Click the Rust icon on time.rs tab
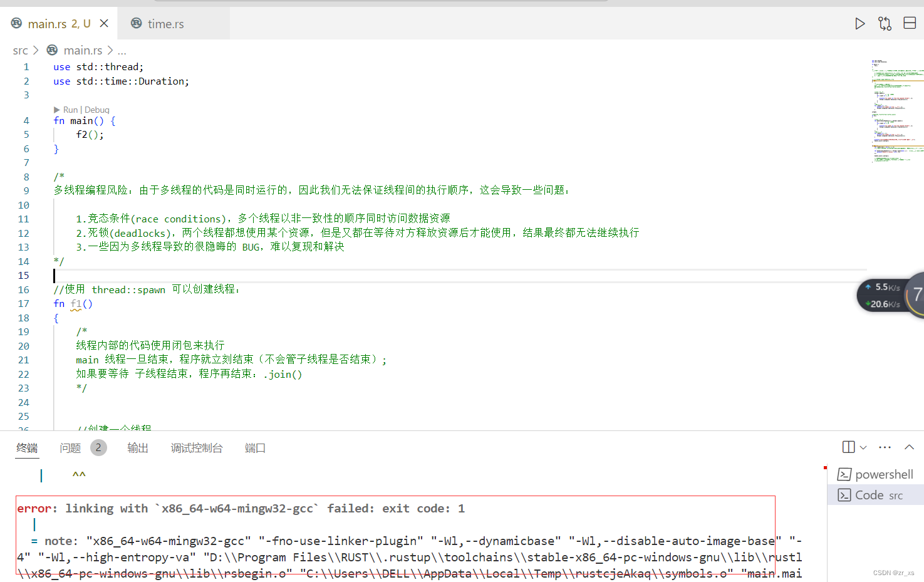Viewport: 924px width, 582px height. pos(136,23)
